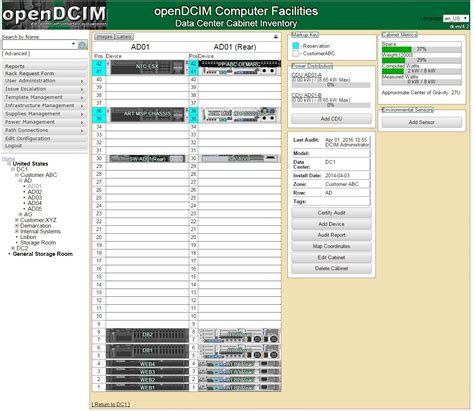
Task: Toggle the Labels view button
Action: click(124, 37)
